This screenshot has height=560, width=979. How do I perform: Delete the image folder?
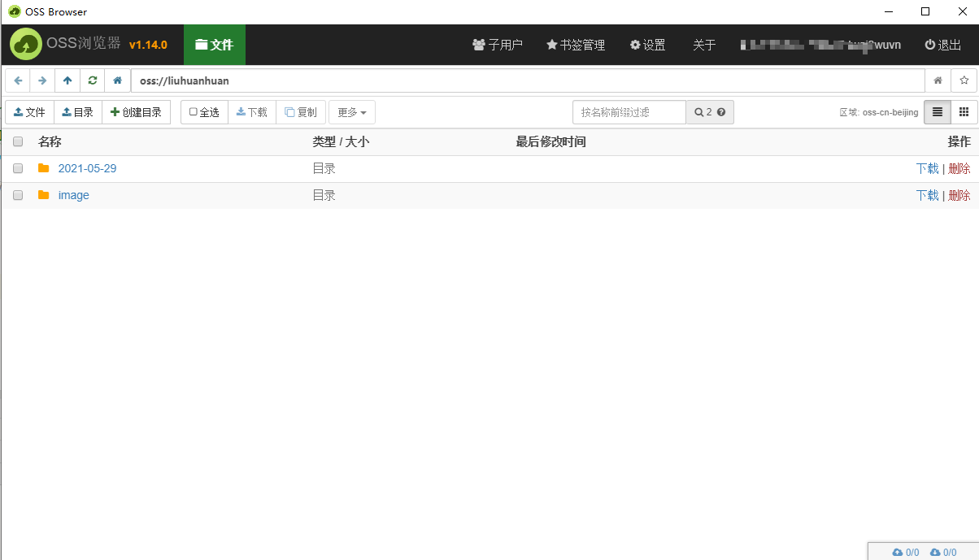click(x=959, y=195)
